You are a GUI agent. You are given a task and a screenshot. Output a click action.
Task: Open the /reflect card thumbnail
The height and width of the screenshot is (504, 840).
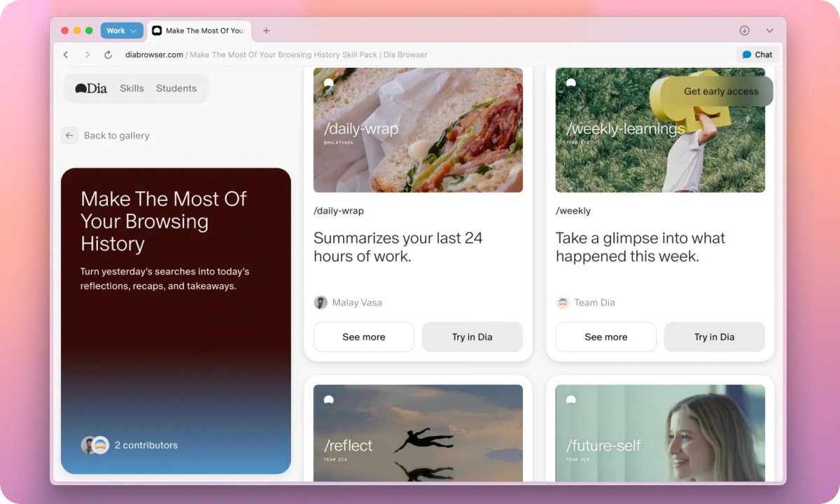click(x=418, y=433)
